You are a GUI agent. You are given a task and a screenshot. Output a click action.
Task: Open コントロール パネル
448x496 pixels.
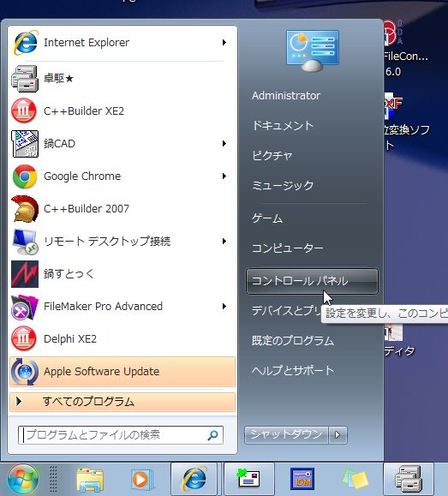312,281
